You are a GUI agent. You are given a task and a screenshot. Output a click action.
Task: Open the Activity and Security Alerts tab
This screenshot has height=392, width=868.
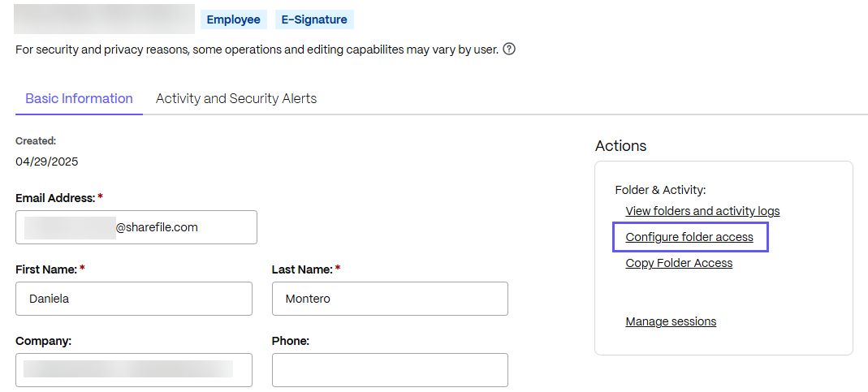[236, 99]
